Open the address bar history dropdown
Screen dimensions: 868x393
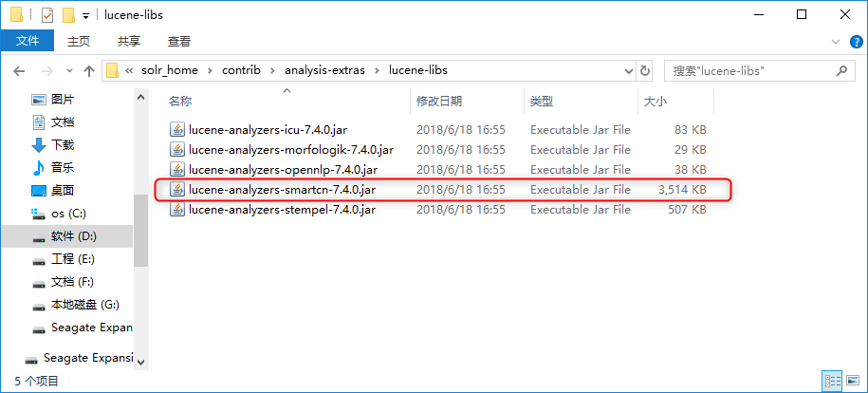pyautogui.click(x=629, y=71)
